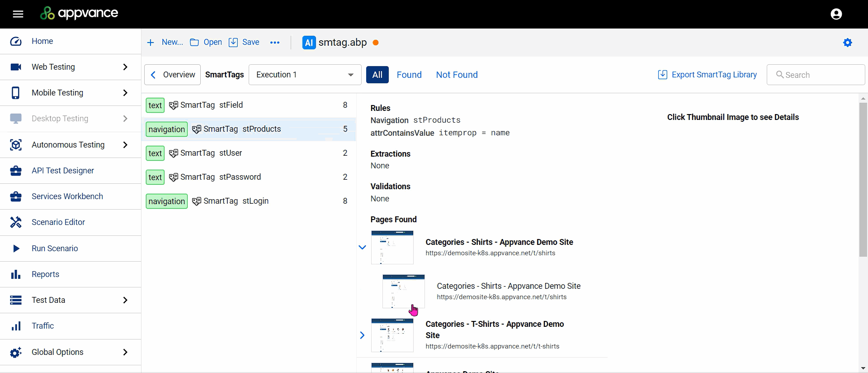The height and width of the screenshot is (373, 868).
Task: Click the Scenario Editor tools icon
Action: tap(16, 222)
